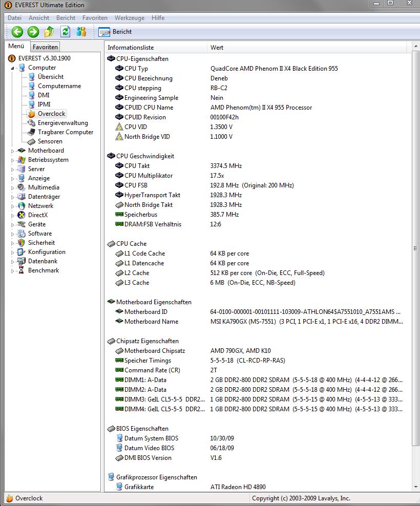The image size is (420, 506).
Task: Select the DIMM3: GeIL row
Action: pyautogui.click(x=258, y=399)
